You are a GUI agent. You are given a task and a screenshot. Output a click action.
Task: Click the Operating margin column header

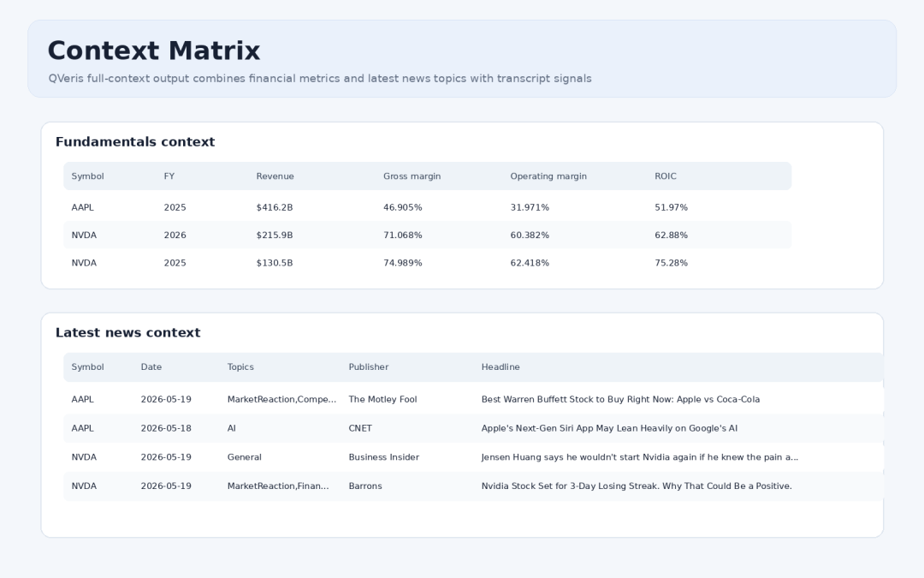coord(548,176)
